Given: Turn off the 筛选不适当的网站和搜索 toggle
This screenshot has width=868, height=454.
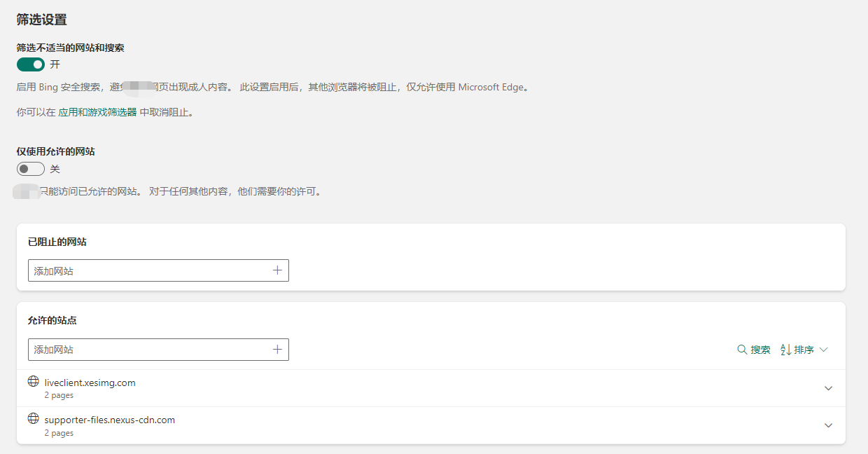Looking at the screenshot, I should (x=31, y=64).
